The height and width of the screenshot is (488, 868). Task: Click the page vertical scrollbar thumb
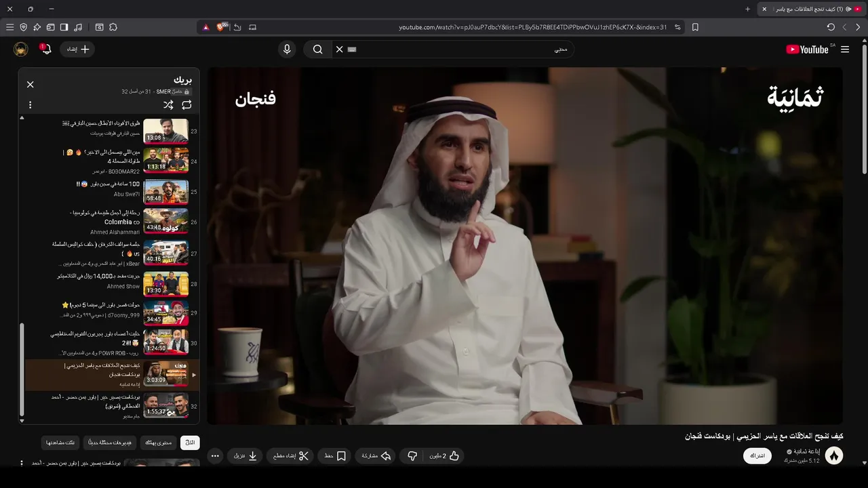point(864,108)
